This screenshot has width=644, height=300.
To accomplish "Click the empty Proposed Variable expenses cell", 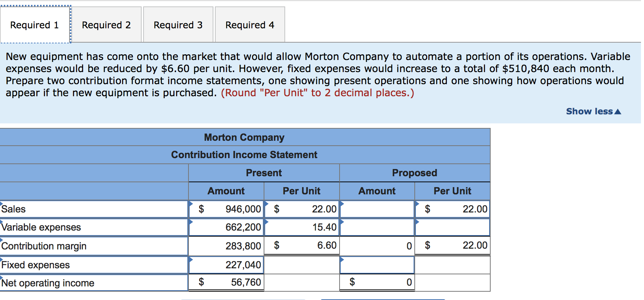I will click(x=377, y=227).
